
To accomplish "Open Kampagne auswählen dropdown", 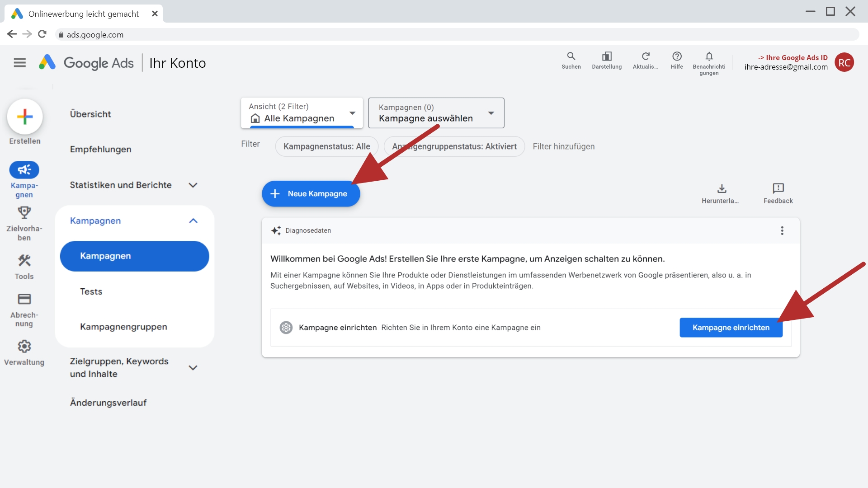I will click(436, 113).
